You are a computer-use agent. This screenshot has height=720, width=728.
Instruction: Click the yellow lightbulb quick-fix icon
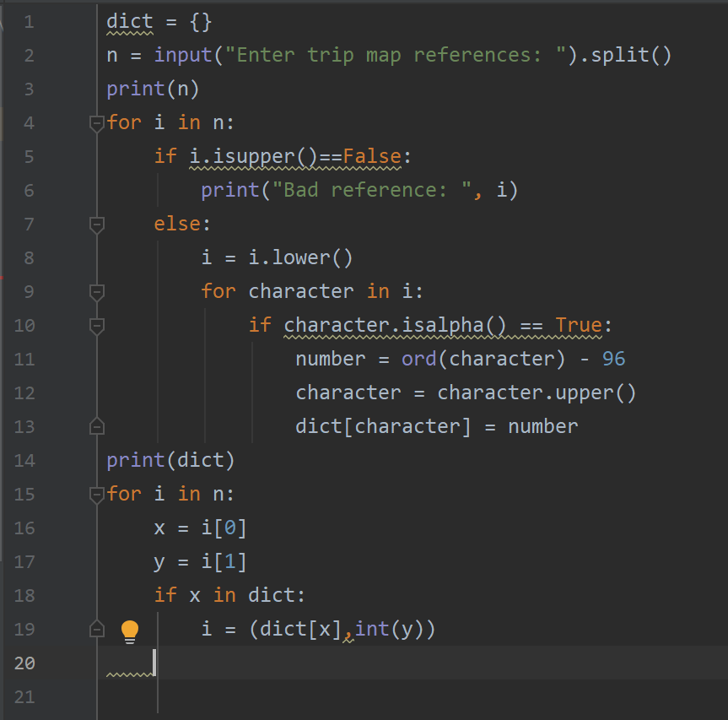[x=130, y=631]
